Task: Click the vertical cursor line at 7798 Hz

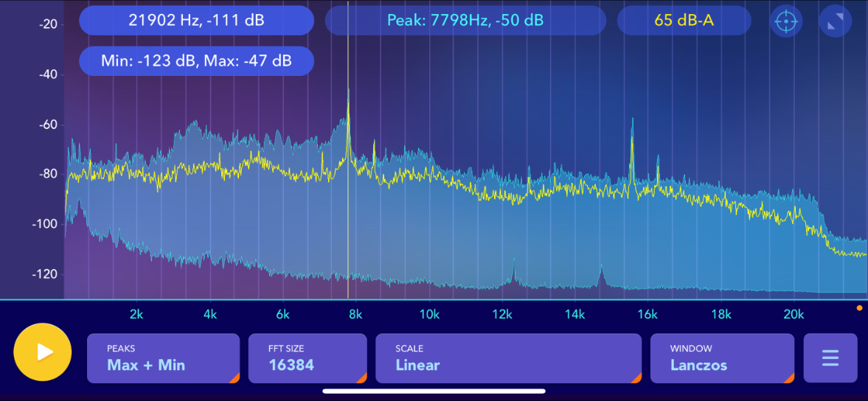Action: tap(348, 166)
